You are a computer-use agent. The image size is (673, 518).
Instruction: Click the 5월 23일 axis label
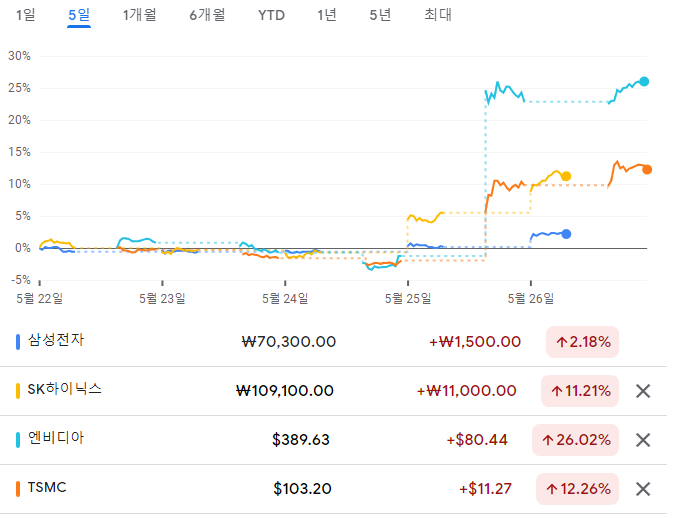(x=162, y=298)
